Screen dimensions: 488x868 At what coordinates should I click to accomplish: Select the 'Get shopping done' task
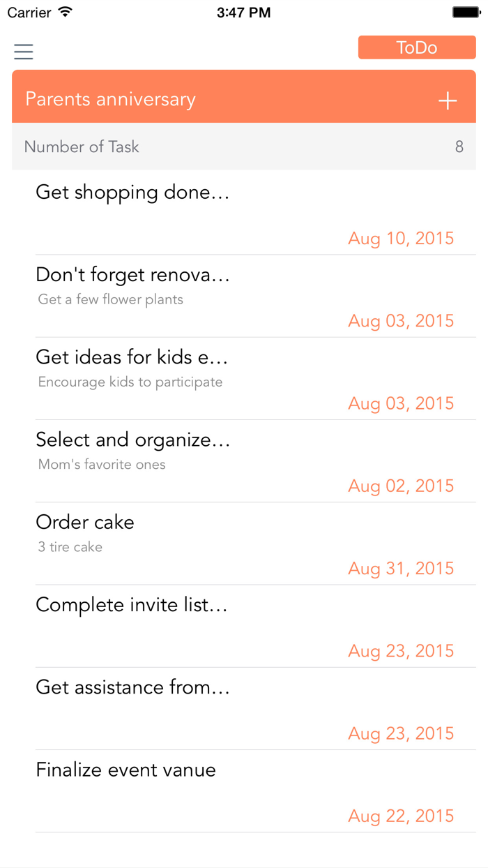point(132,193)
